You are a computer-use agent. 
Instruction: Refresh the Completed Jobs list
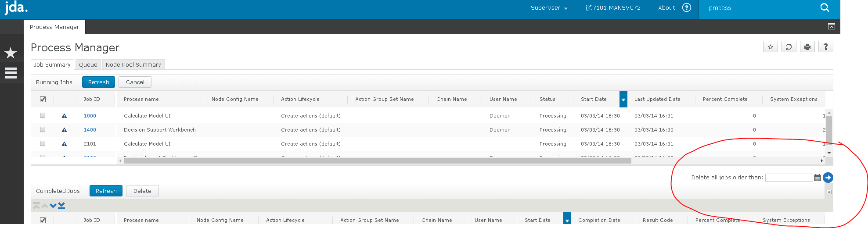[106, 191]
